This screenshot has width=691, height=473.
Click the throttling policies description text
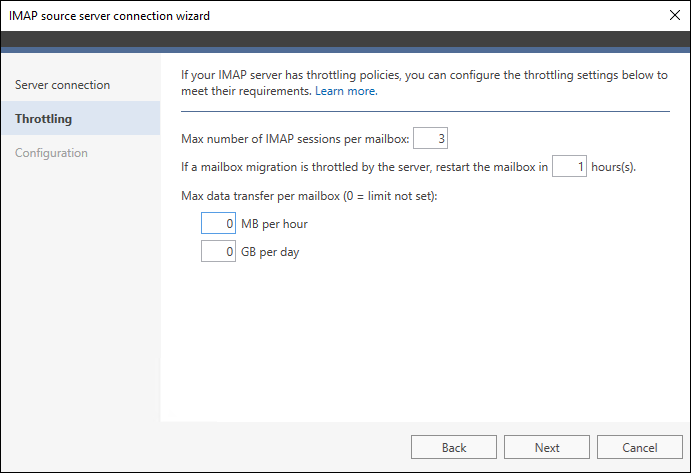click(424, 83)
